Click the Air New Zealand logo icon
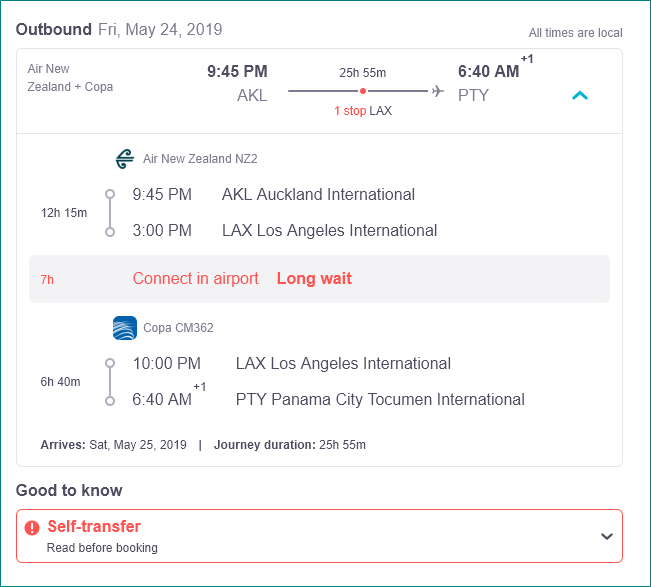Image resolution: width=651 pixels, height=587 pixels. coord(125,159)
